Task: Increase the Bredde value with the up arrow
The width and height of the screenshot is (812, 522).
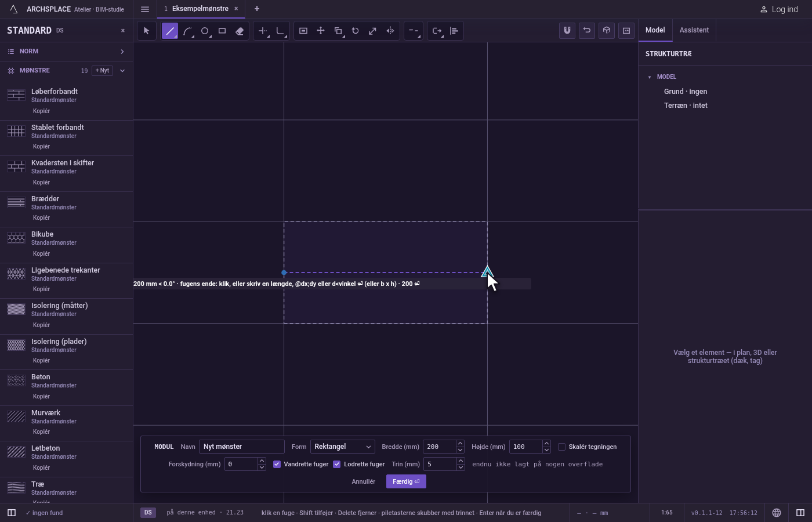Action: tap(460, 444)
